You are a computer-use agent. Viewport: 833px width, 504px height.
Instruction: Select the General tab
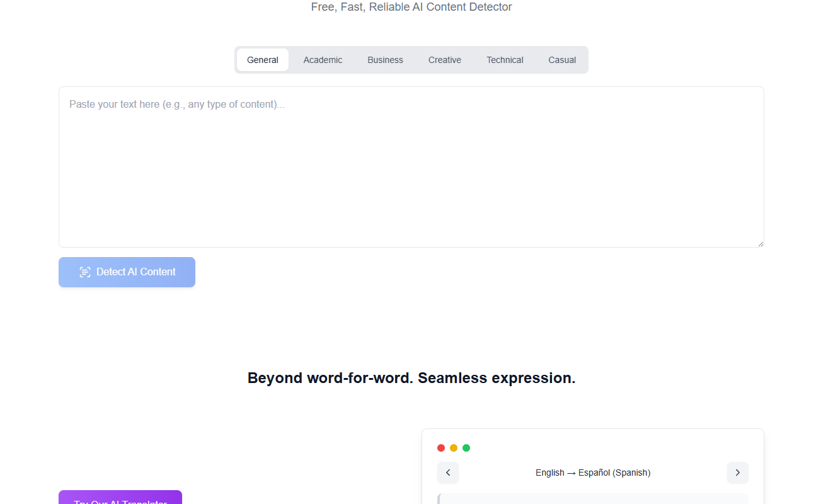[x=263, y=60]
